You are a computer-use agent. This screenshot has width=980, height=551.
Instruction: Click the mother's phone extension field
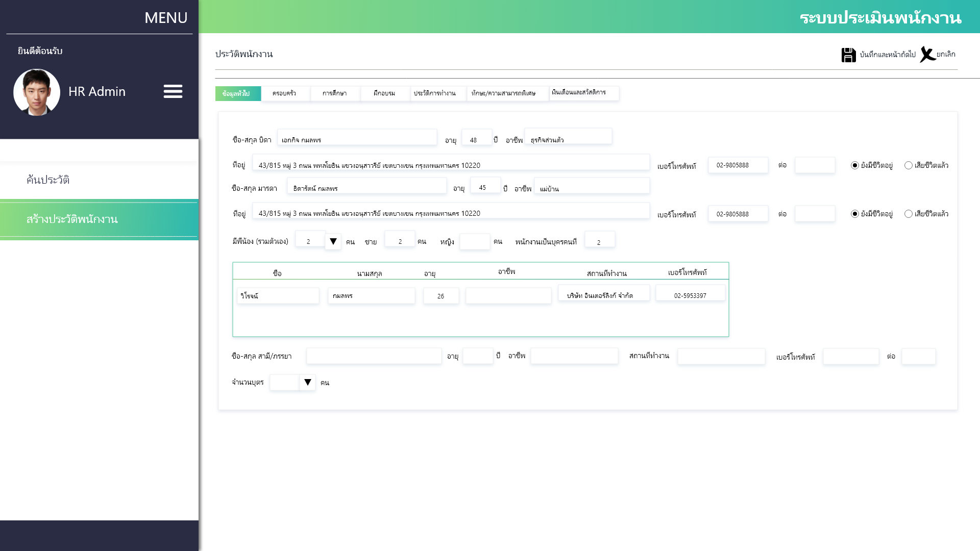815,214
